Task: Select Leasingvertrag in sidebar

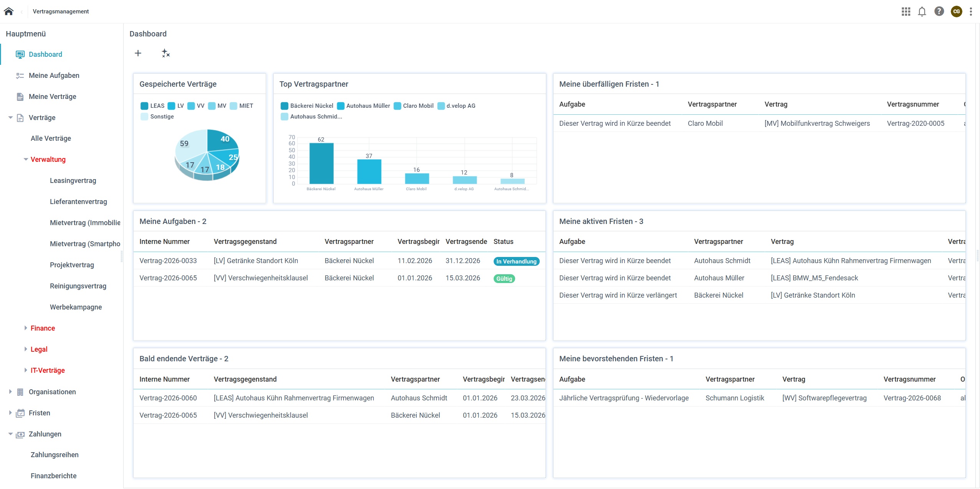Action: tap(73, 181)
